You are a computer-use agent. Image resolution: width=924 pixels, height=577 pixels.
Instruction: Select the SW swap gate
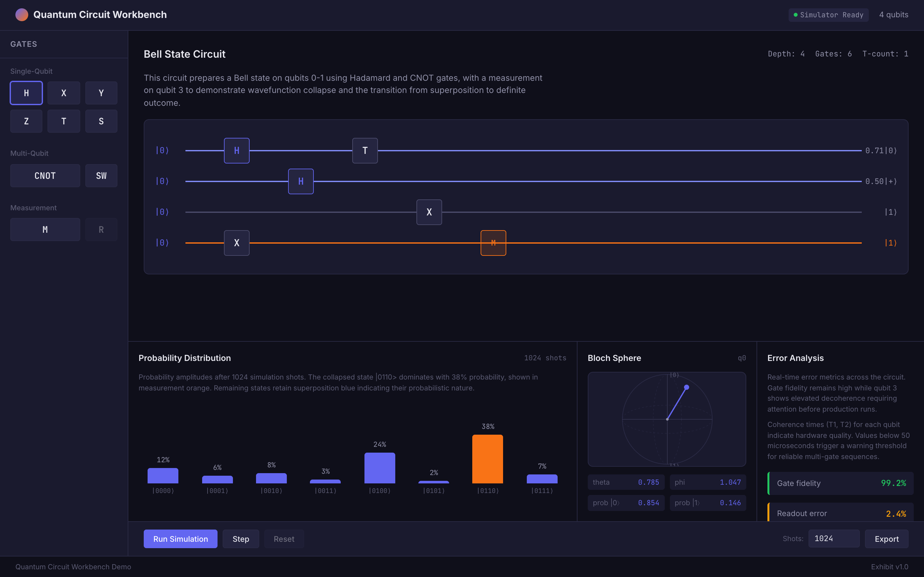tap(101, 176)
